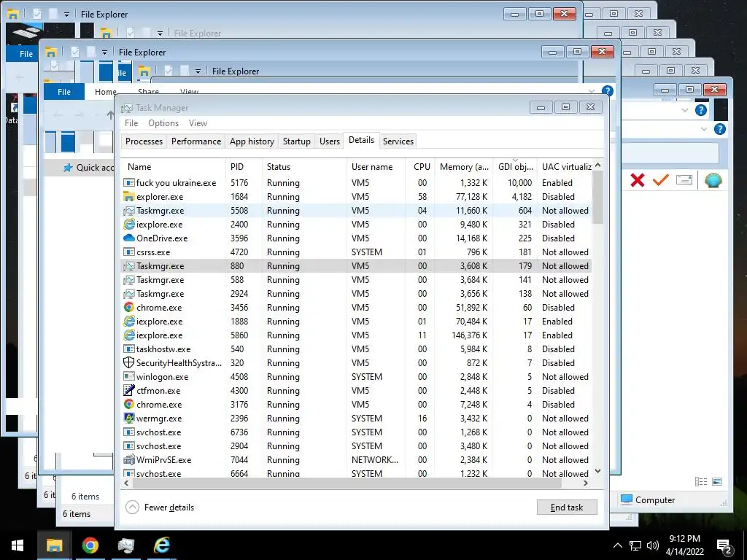This screenshot has width=747, height=560.
Task: Sort by the User name column header
Action: (376, 167)
